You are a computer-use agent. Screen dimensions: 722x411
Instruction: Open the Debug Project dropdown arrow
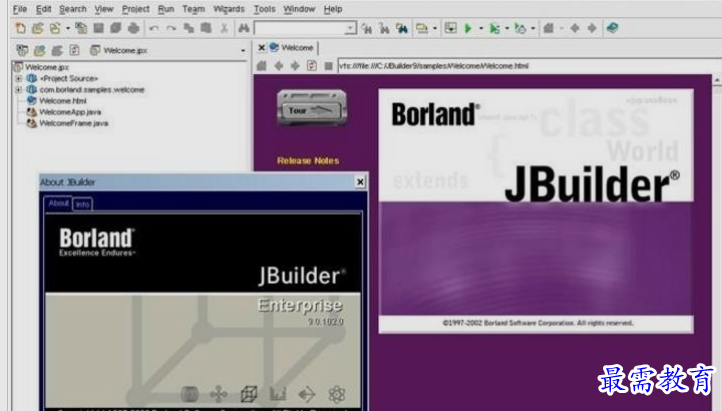pos(507,29)
